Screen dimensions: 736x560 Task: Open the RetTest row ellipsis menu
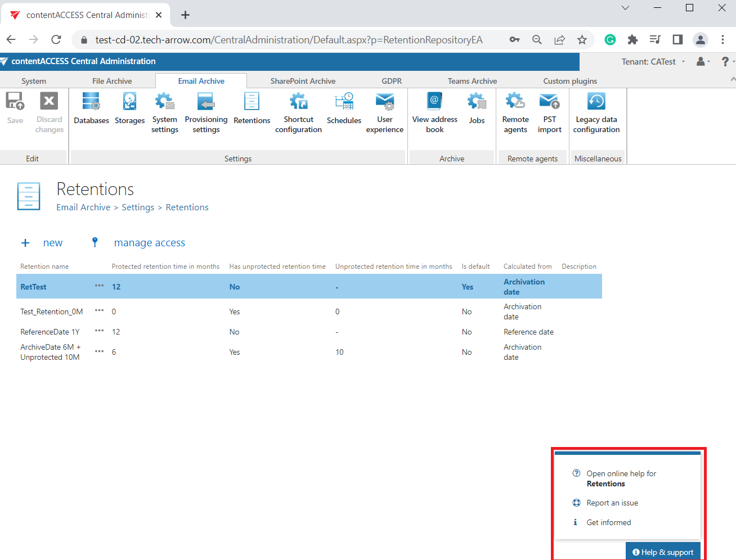click(x=99, y=286)
